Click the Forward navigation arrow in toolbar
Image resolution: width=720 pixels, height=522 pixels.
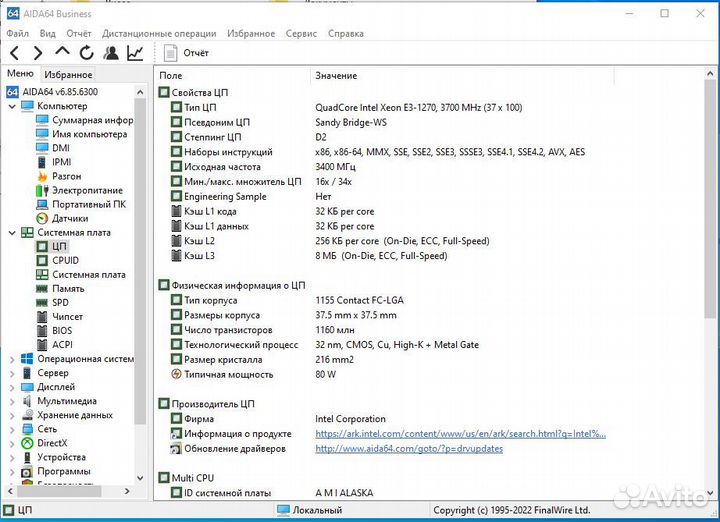click(38, 53)
